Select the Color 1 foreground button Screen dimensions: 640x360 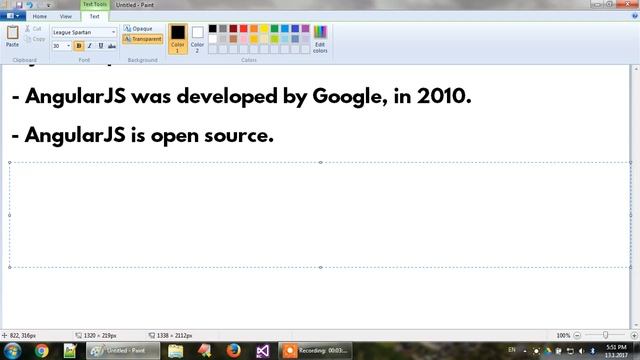point(178,38)
